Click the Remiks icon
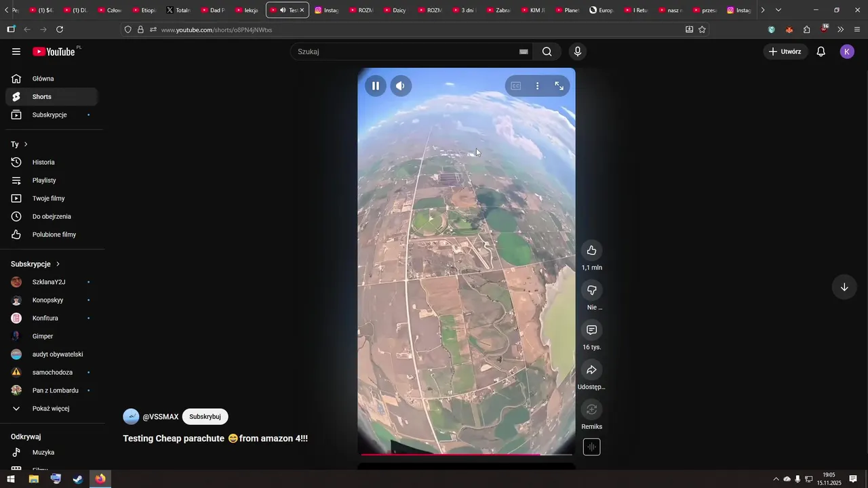Viewport: 868px width, 488px height. pyautogui.click(x=591, y=409)
